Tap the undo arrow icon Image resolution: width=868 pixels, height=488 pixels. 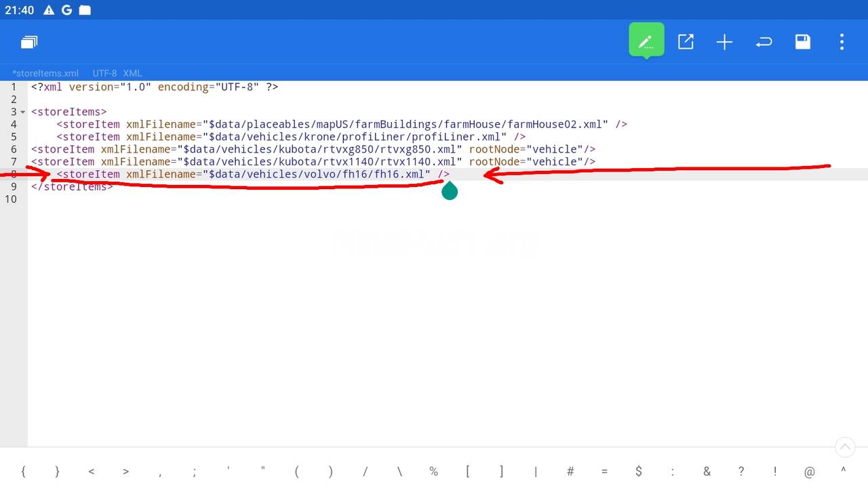[764, 42]
